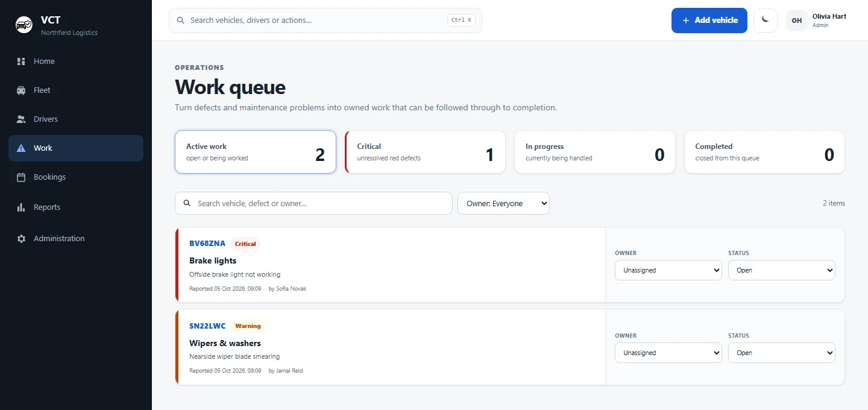Click the Administration gear icon
Screen dimensions: 868x410
click(21, 239)
